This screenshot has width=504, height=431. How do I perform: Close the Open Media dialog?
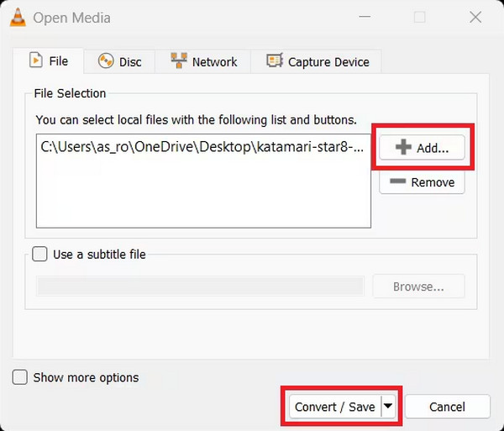(475, 17)
